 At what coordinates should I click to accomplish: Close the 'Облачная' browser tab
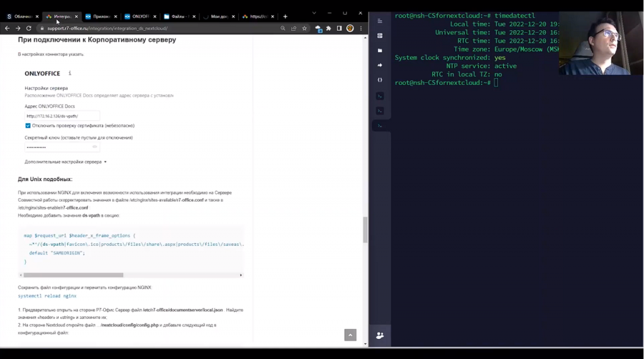pyautogui.click(x=37, y=16)
